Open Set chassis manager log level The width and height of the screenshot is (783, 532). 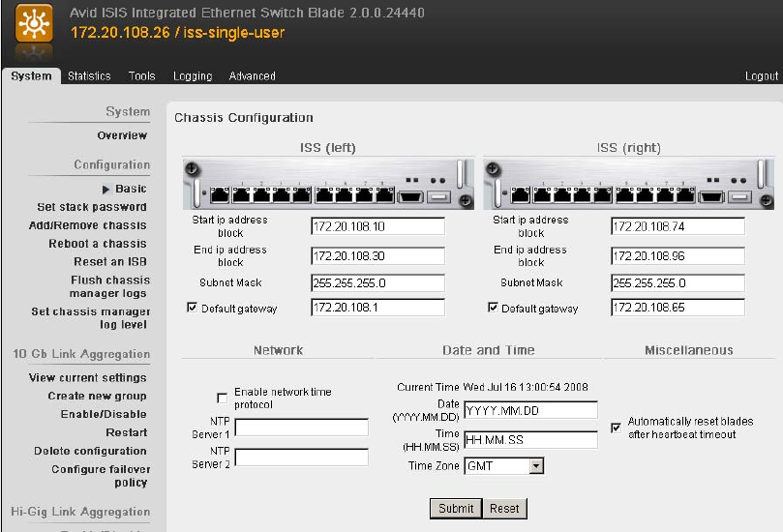[90, 318]
